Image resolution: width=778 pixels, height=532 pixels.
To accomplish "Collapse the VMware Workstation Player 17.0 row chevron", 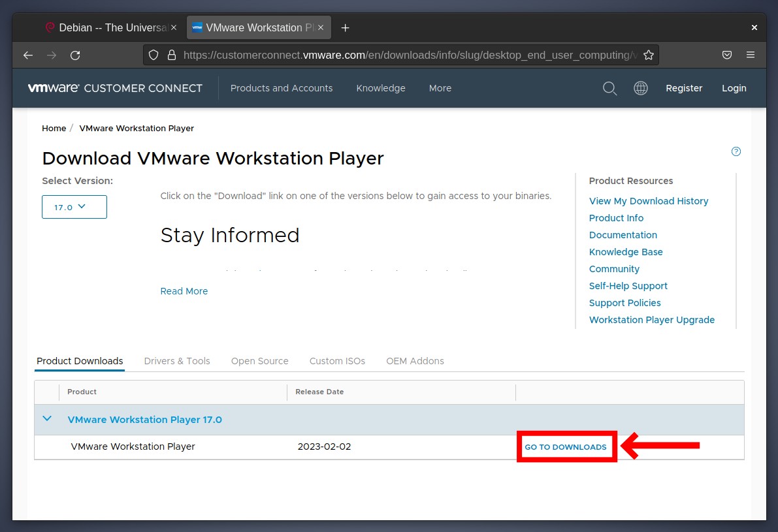I will click(x=47, y=419).
